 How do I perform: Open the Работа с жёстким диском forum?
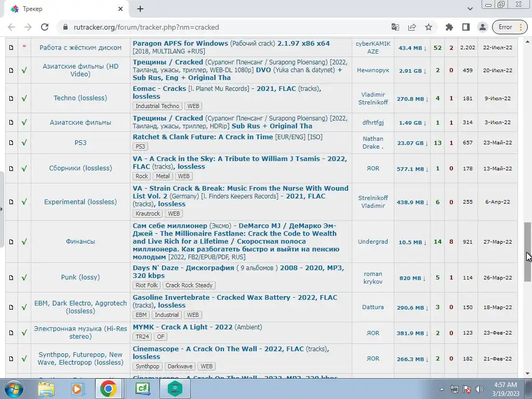(x=81, y=47)
